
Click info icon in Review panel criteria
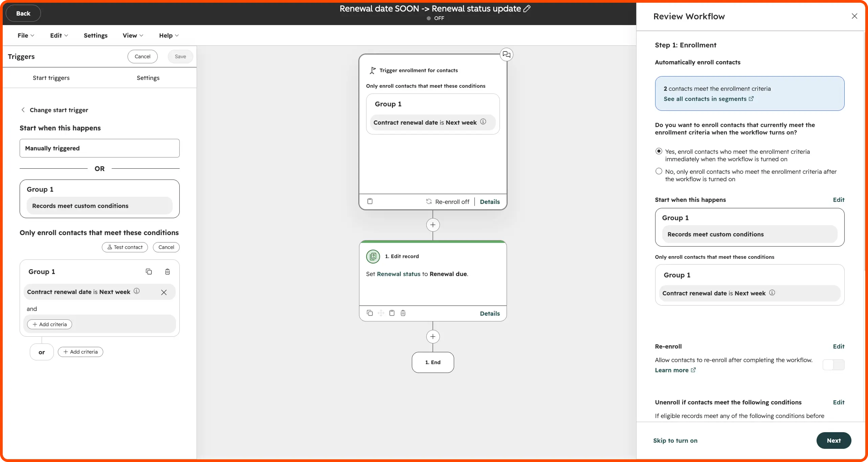[772, 293]
